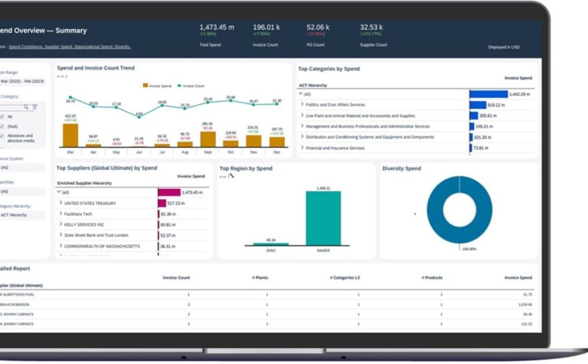Click the drill icon under Top Region by Spend
588x364 pixels.
(231, 176)
